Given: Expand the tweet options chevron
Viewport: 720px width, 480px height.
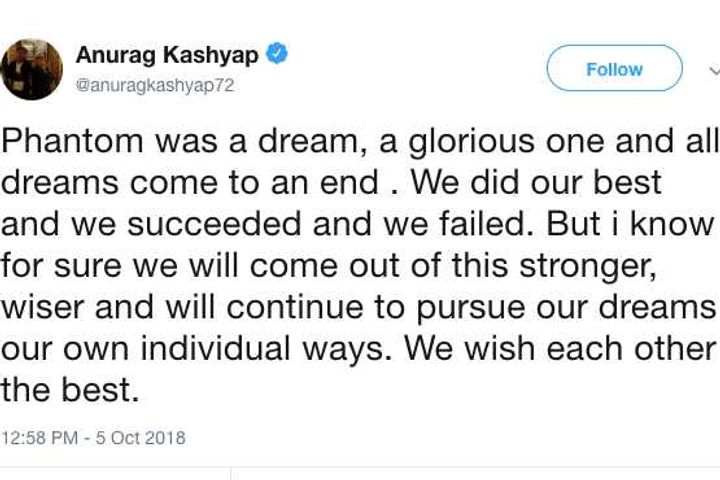Looking at the screenshot, I should pos(714,70).
